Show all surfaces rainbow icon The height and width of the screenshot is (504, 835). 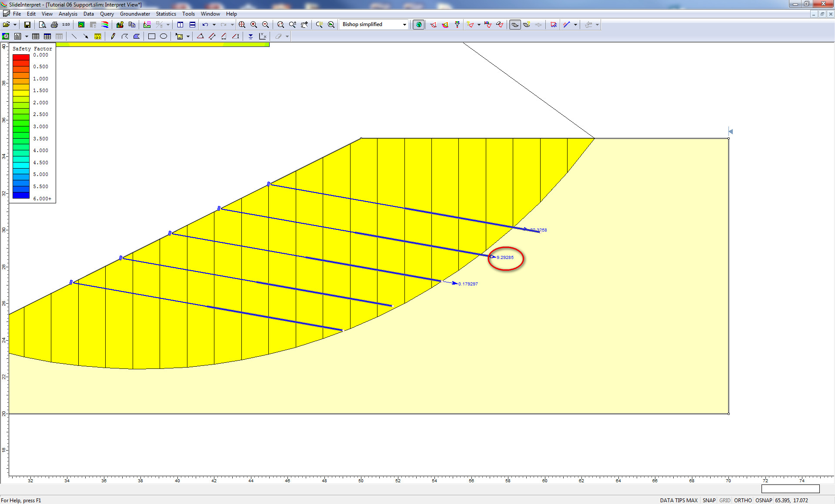pos(445,25)
